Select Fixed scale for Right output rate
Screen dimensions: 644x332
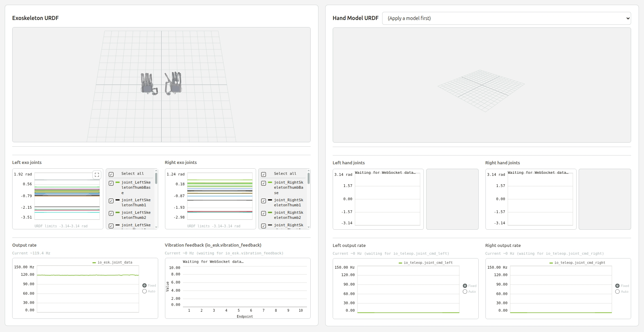(x=618, y=286)
